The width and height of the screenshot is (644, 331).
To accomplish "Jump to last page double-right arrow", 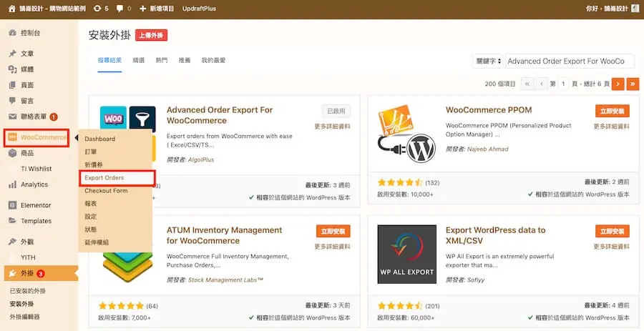I will pos(633,84).
